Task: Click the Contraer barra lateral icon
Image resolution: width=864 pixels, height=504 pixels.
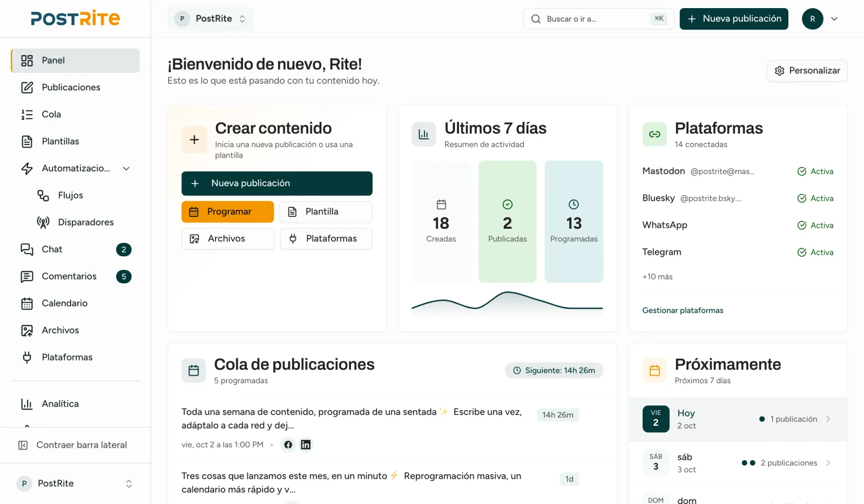Action: 23,445
